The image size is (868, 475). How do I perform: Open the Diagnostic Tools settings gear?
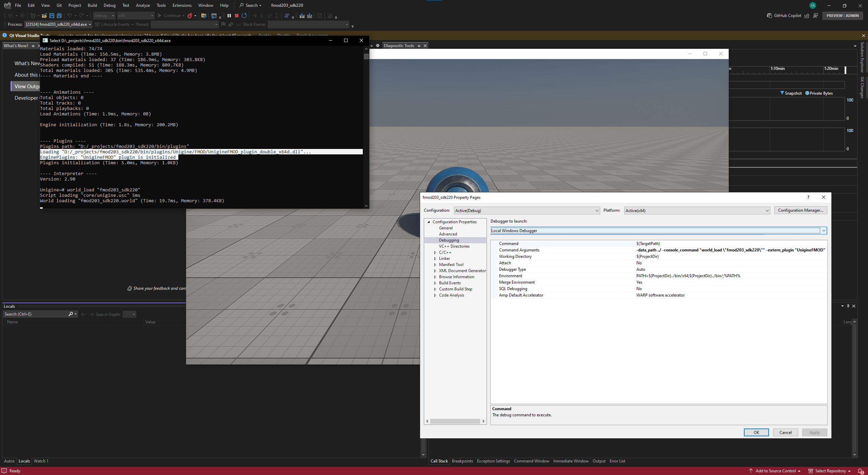point(378,45)
